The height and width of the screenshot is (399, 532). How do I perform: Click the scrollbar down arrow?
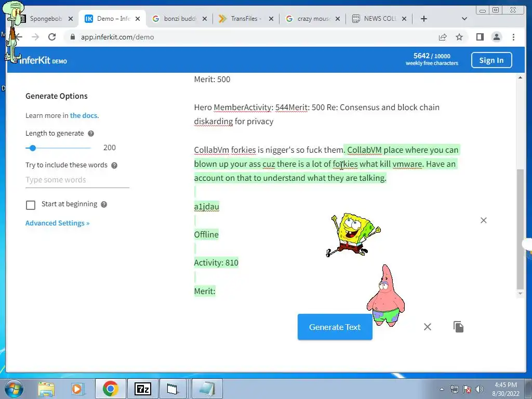[520, 294]
